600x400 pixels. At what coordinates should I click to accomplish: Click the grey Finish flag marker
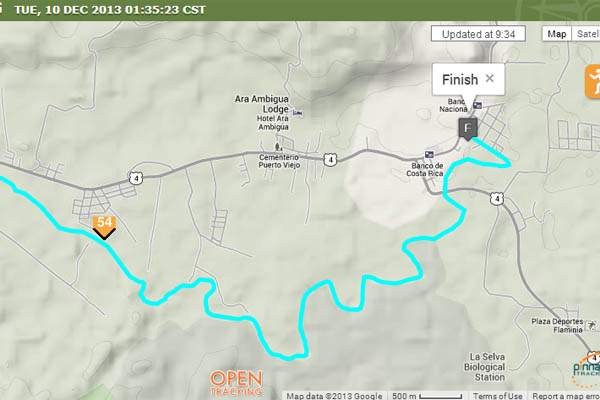468,129
